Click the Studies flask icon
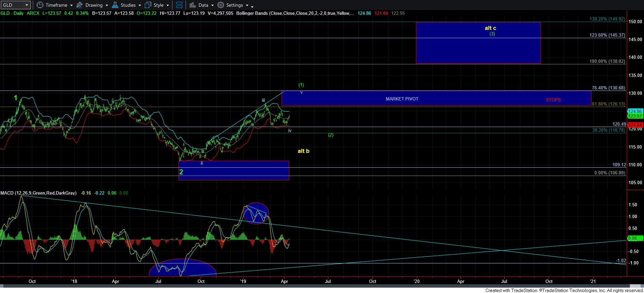 point(115,5)
